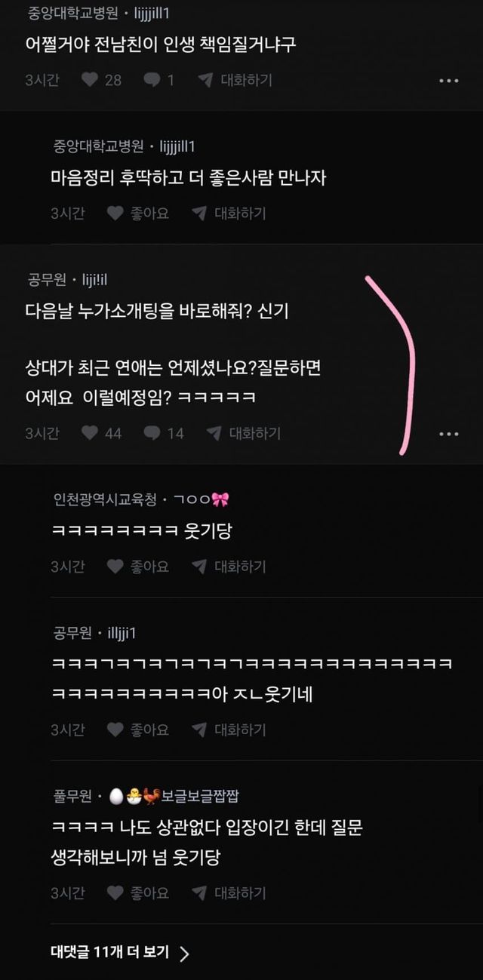
Task: Expand 댓글 11개 더 보기
Action: click(120, 953)
